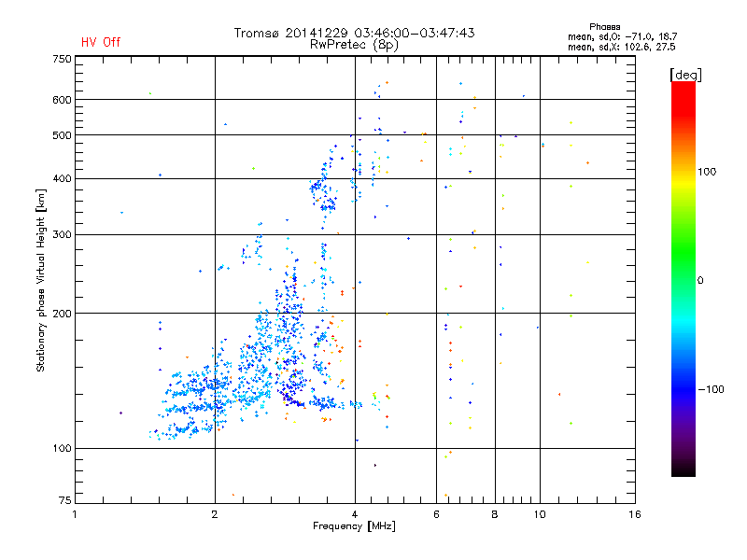Click the red 'HV Off' status label
The width and height of the screenshot is (747, 560).
[101, 42]
